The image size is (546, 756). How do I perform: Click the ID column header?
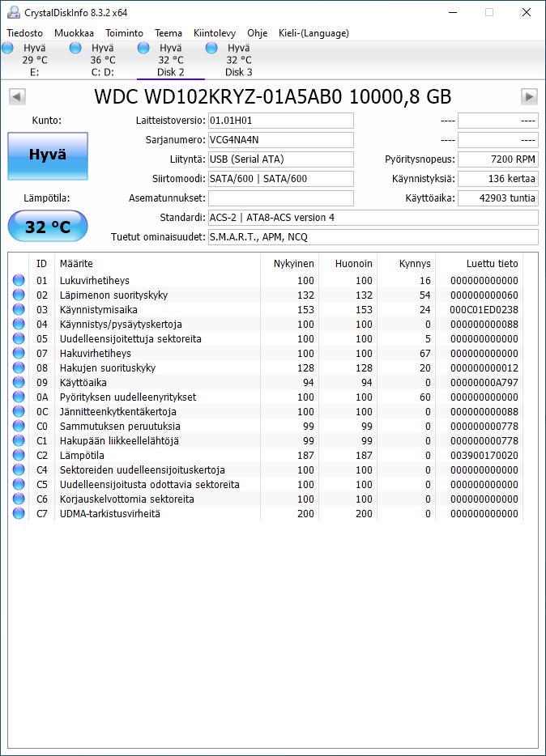pos(41,263)
